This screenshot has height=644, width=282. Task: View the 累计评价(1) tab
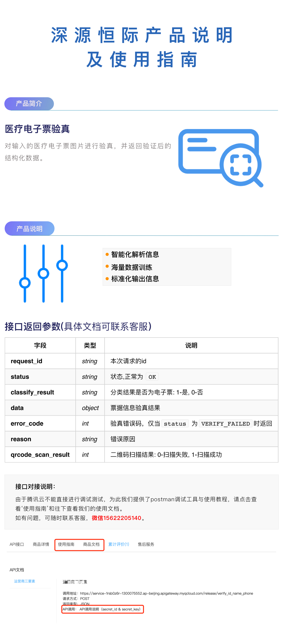[x=119, y=544]
